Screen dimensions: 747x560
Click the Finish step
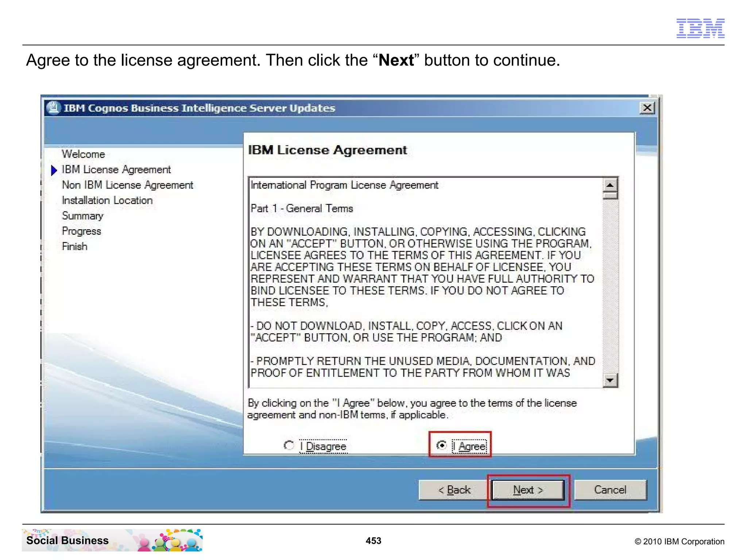click(x=75, y=246)
